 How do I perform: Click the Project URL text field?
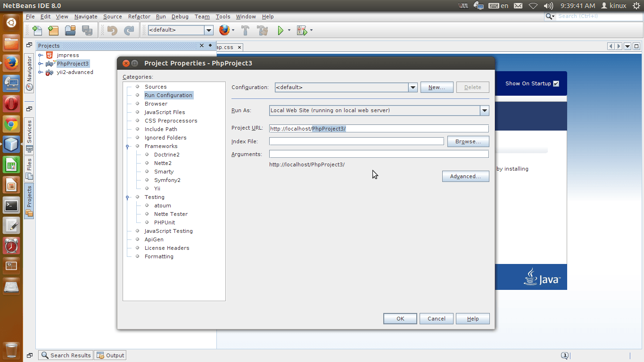coord(379,129)
